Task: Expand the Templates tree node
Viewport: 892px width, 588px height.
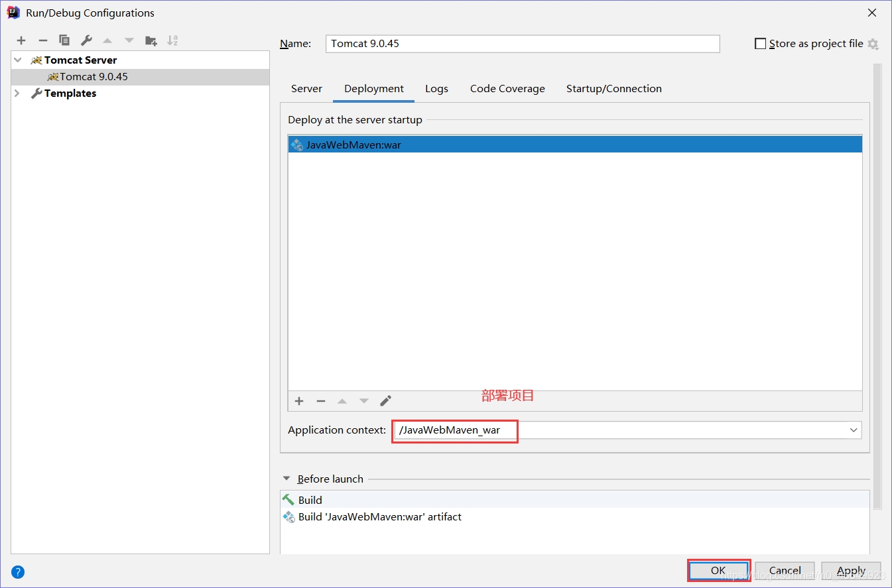Action: tap(18, 93)
